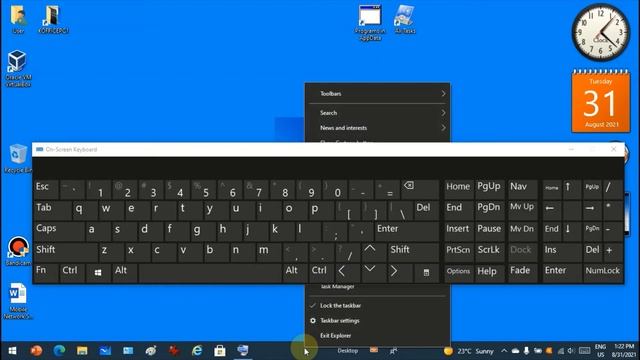This screenshot has height=360, width=640.
Task: Expand the Toolbars submenu
Action: click(x=378, y=93)
